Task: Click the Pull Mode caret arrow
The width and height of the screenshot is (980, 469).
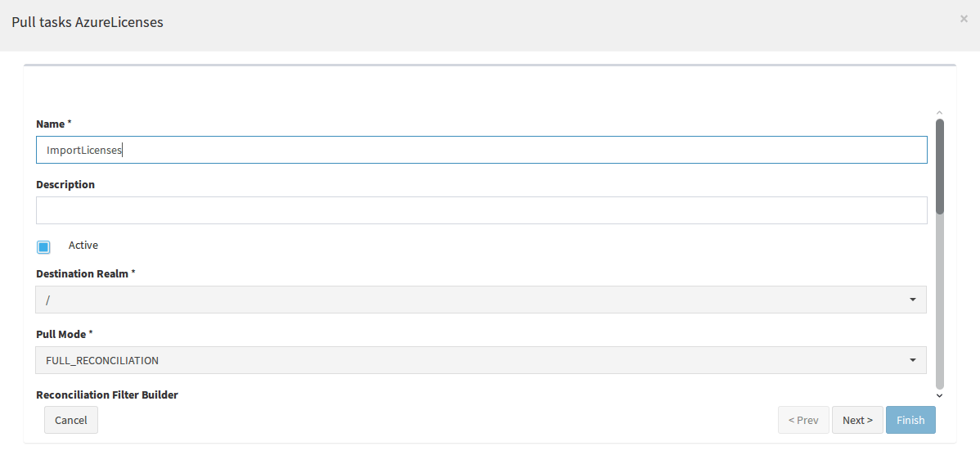Action: tap(912, 360)
